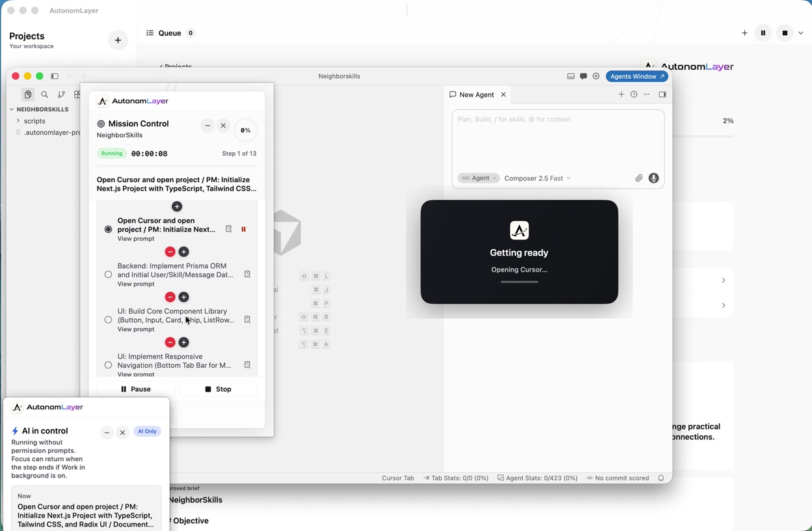Pause the current running step icon
The image size is (812, 531).
click(x=244, y=229)
